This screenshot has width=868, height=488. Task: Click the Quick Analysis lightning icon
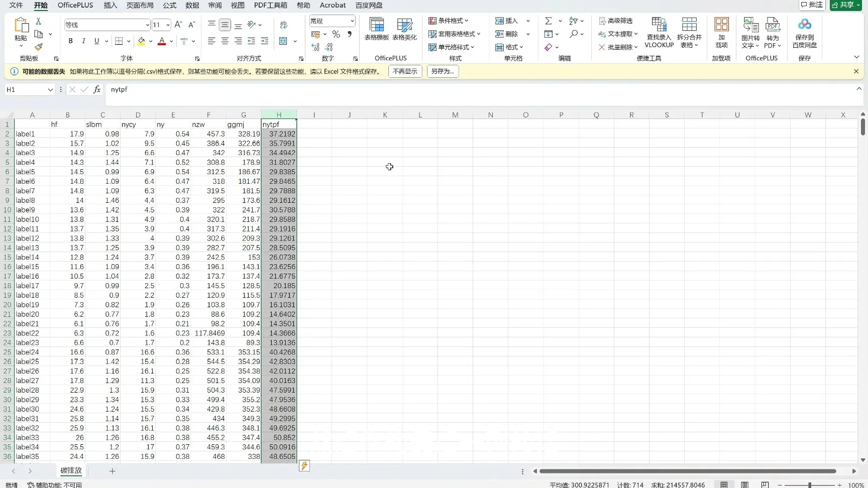(x=304, y=466)
